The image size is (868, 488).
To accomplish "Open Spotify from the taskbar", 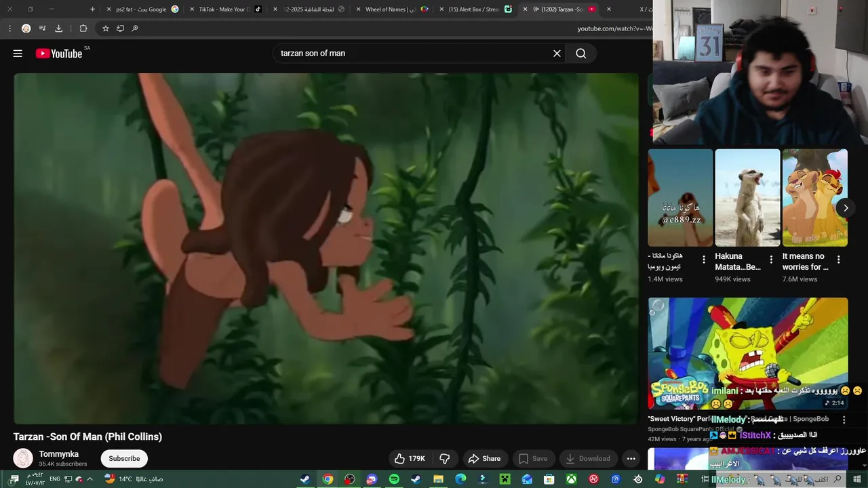I will (394, 479).
